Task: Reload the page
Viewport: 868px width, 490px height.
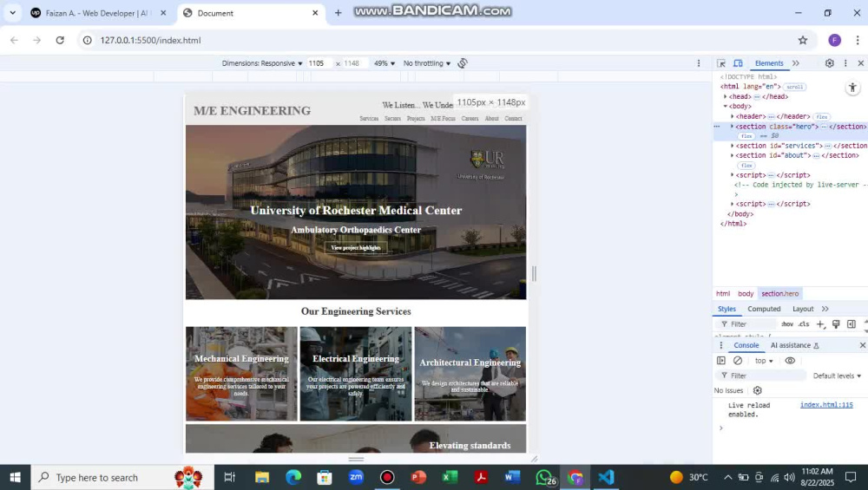Action: (x=60, y=40)
